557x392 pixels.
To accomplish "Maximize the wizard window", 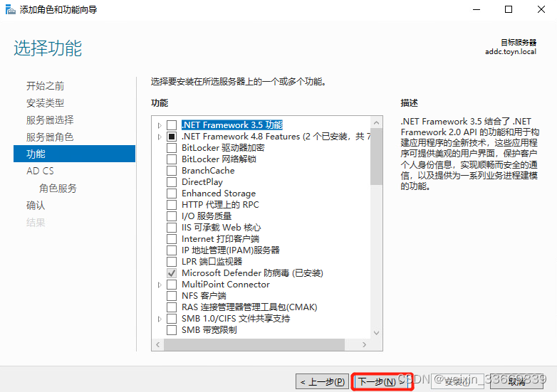I will click(x=509, y=9).
